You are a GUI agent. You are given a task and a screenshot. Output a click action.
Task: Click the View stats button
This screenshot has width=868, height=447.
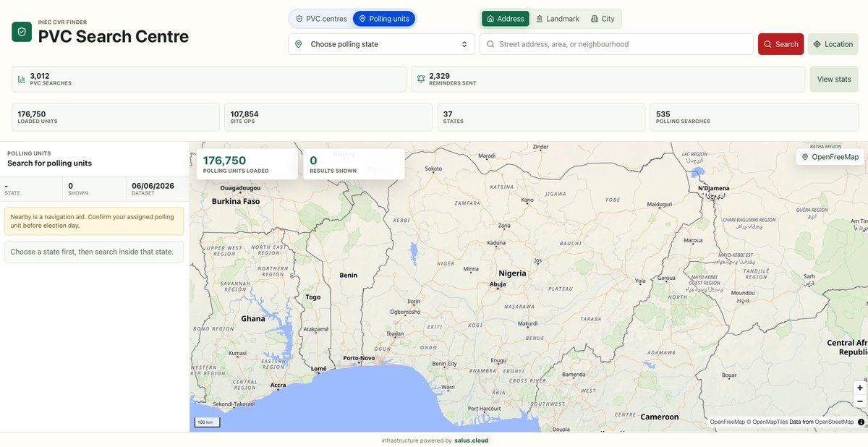tap(834, 79)
